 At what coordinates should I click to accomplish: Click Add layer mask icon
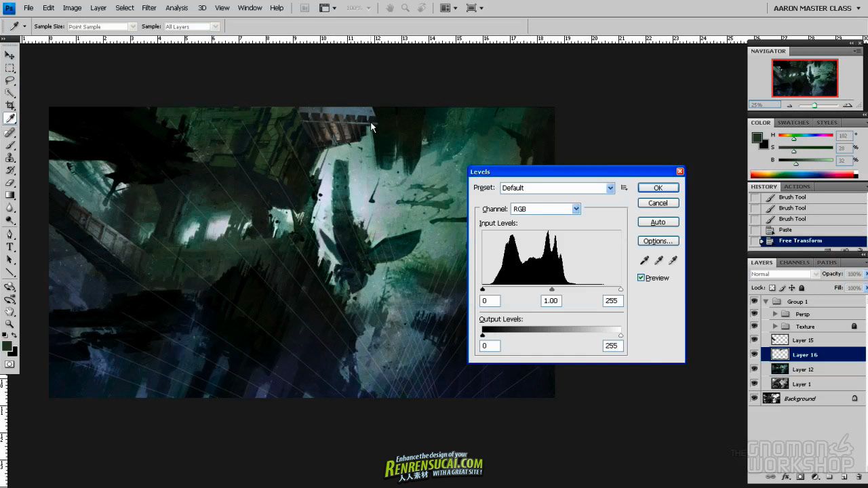tap(800, 477)
